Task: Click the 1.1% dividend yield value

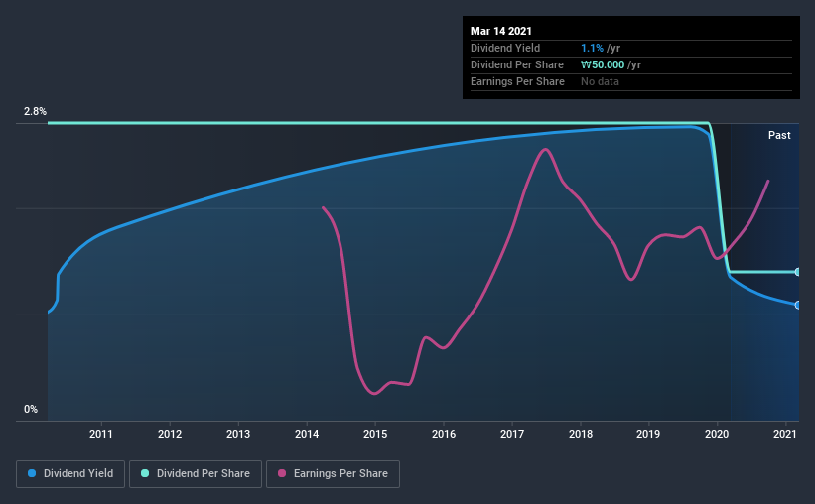Action: 592,48
